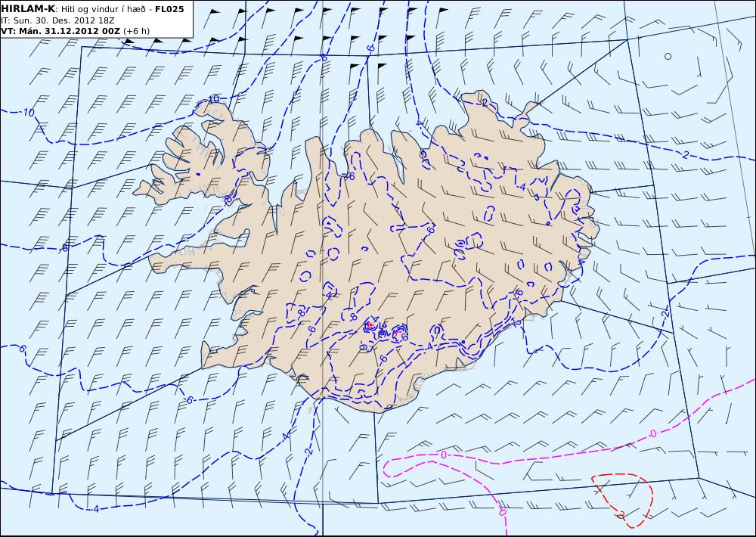Click the magenta "0" label near the bottom edge
The width and height of the screenshot is (756, 537).
503,512
